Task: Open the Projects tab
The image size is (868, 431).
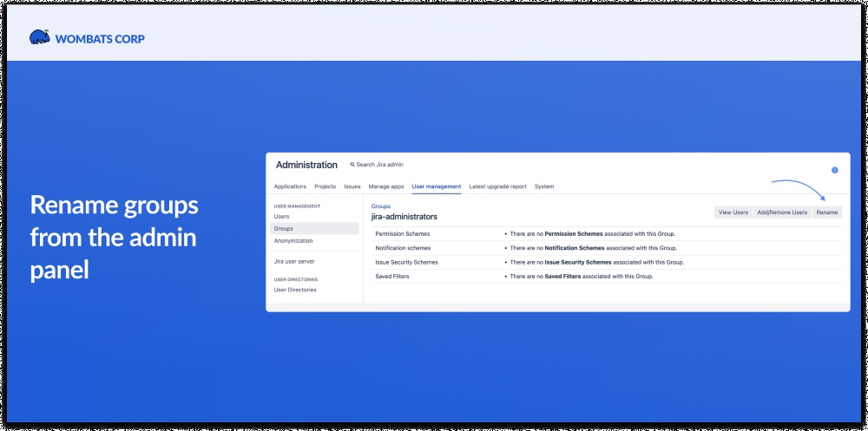Action: click(x=325, y=186)
